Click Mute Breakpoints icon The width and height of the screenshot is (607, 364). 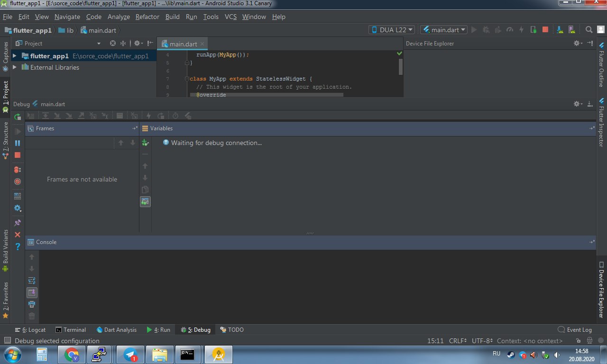point(18,182)
